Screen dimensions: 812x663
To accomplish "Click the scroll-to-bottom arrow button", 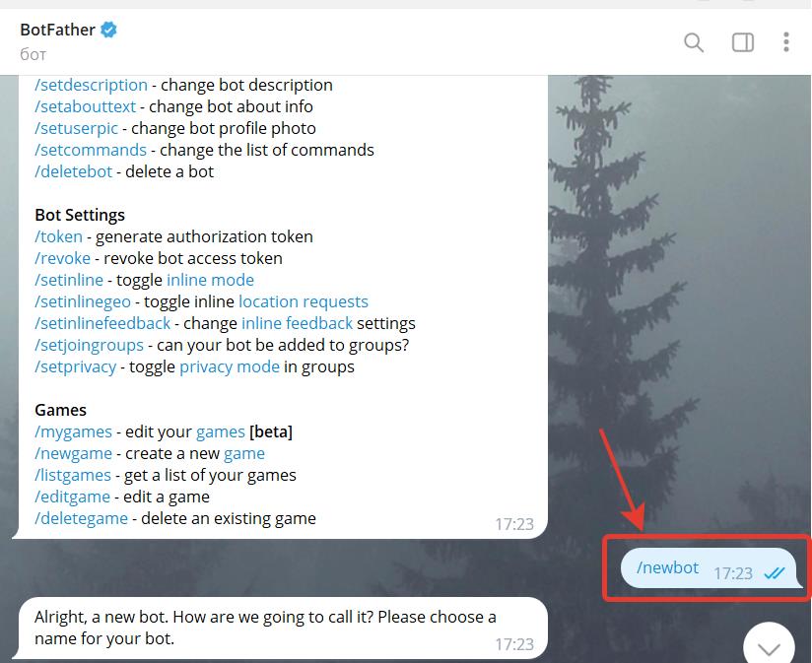I will tap(769, 647).
